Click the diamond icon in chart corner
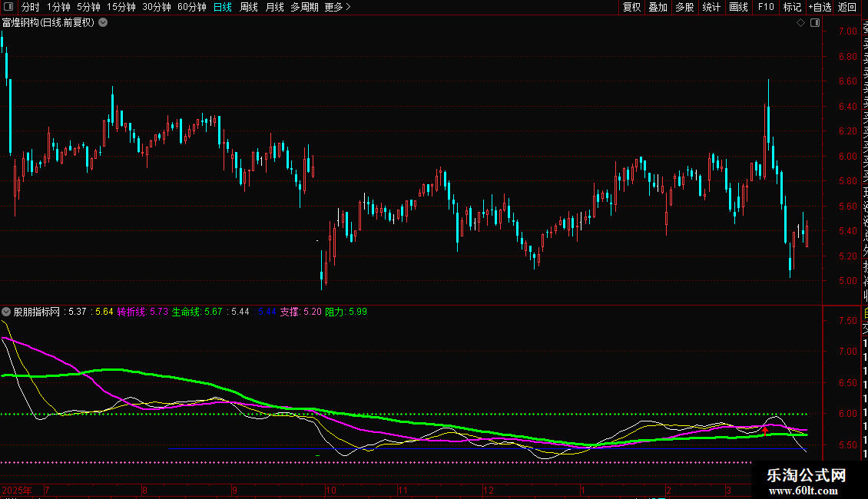Screen dimensions: 868x499 [800, 23]
